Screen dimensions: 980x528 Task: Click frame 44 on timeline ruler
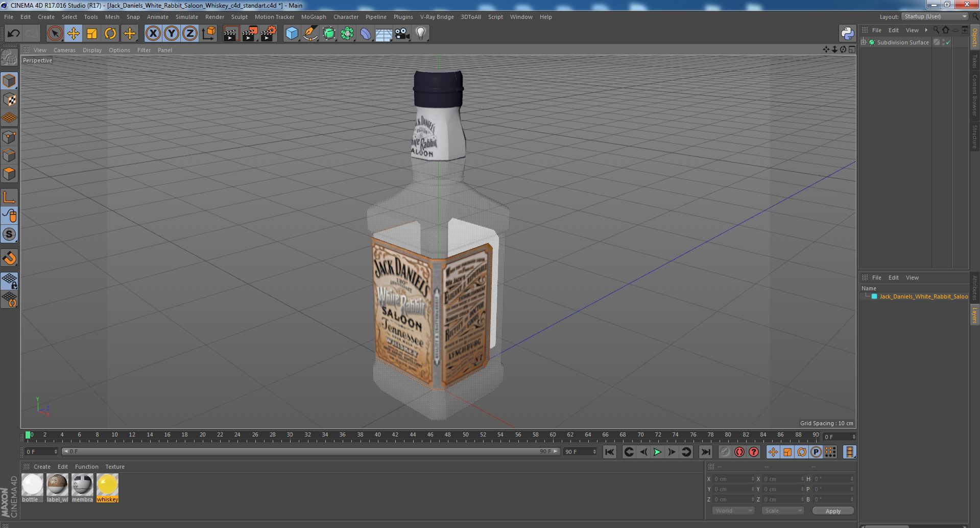413,435
